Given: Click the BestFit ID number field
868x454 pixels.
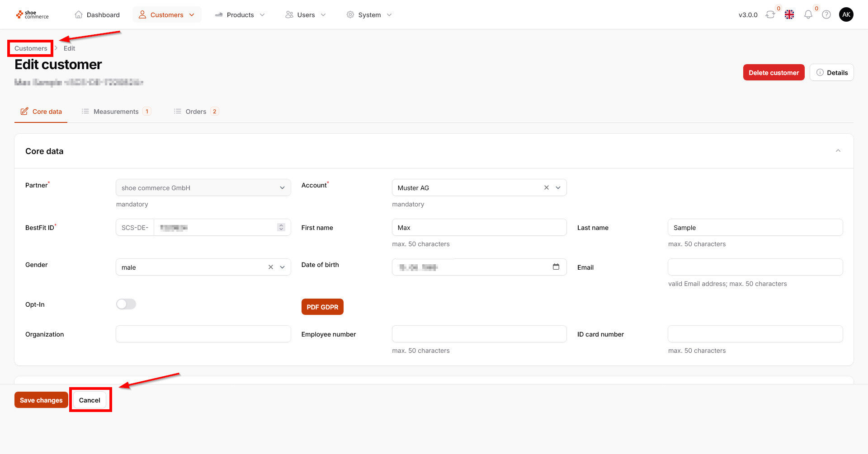Looking at the screenshot, I should click(215, 228).
